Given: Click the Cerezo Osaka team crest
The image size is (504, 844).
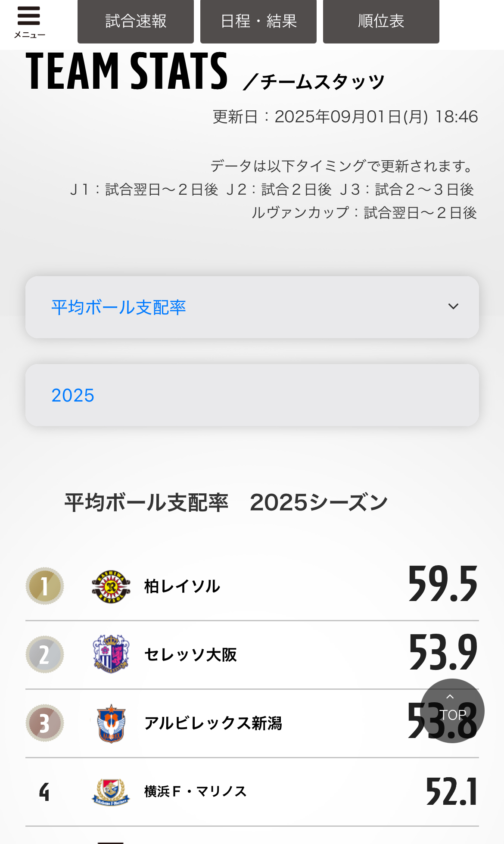Looking at the screenshot, I should [x=111, y=654].
